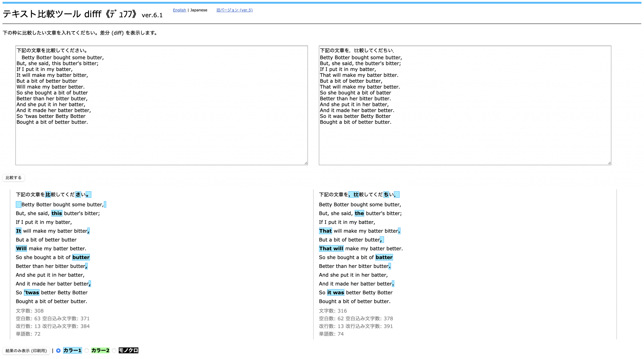
Task: Open the English language link
Action: (x=179, y=10)
